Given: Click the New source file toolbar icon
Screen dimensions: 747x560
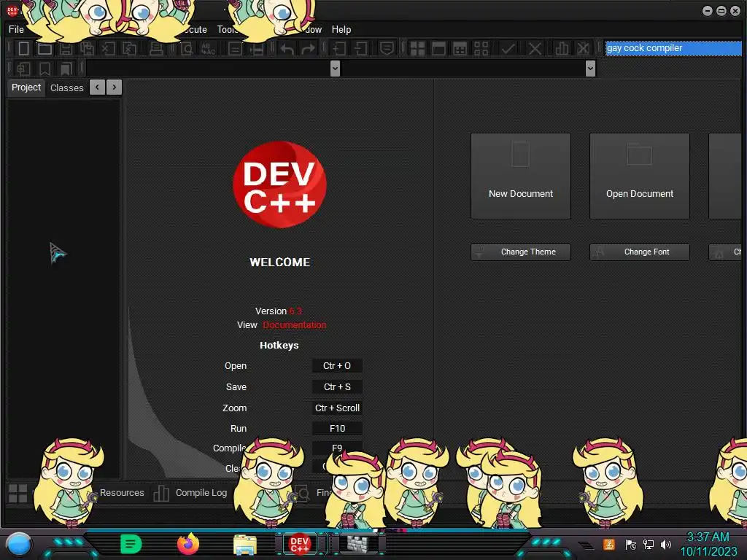Looking at the screenshot, I should point(23,49).
